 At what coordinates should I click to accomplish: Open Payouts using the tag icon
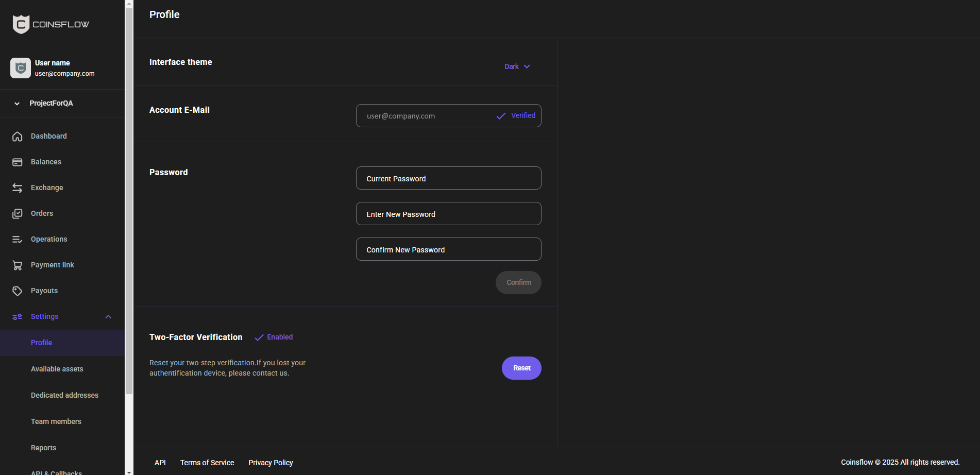coord(18,291)
